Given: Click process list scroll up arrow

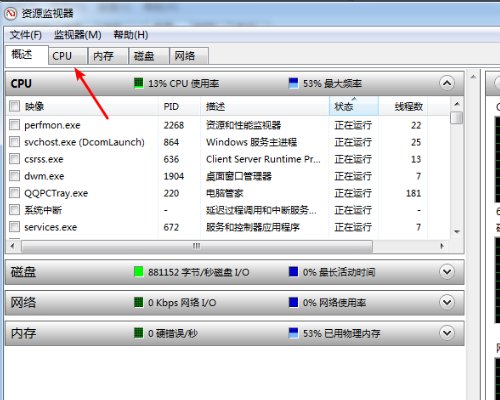Looking at the screenshot, I should 457,104.
